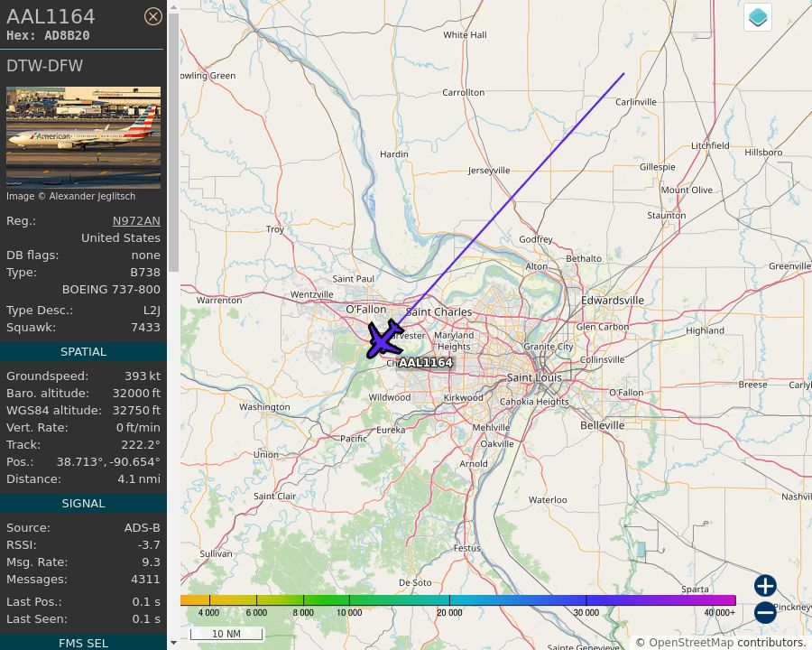This screenshot has height=650, width=812.
Task: Click the Belleville city label on map
Action: pyautogui.click(x=603, y=425)
